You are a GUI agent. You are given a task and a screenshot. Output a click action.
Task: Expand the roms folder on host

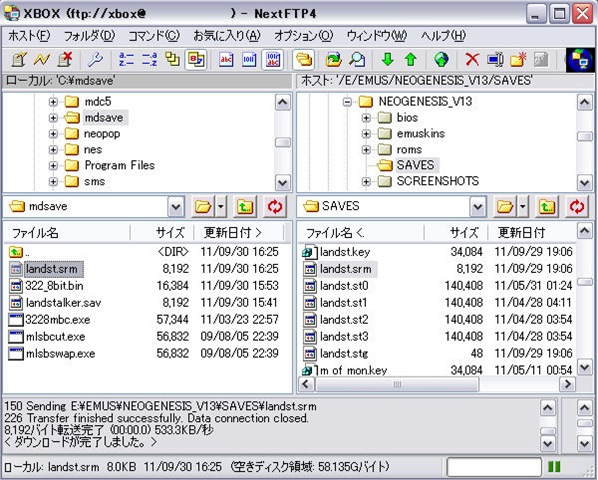tap(366, 149)
